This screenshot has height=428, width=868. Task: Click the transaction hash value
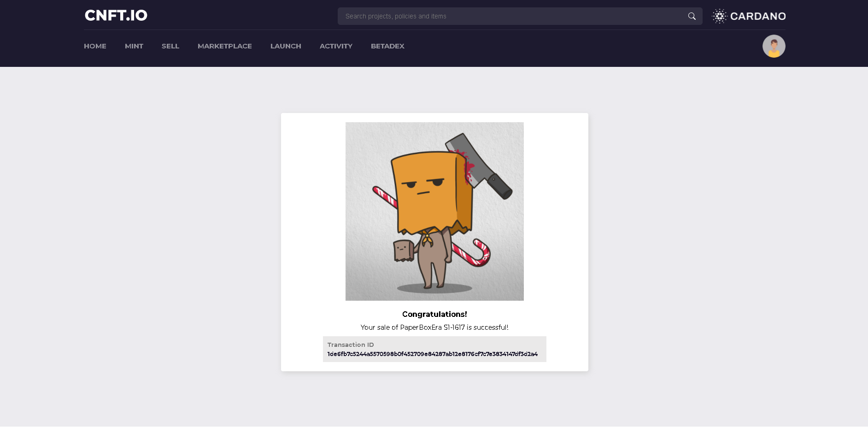click(432, 354)
